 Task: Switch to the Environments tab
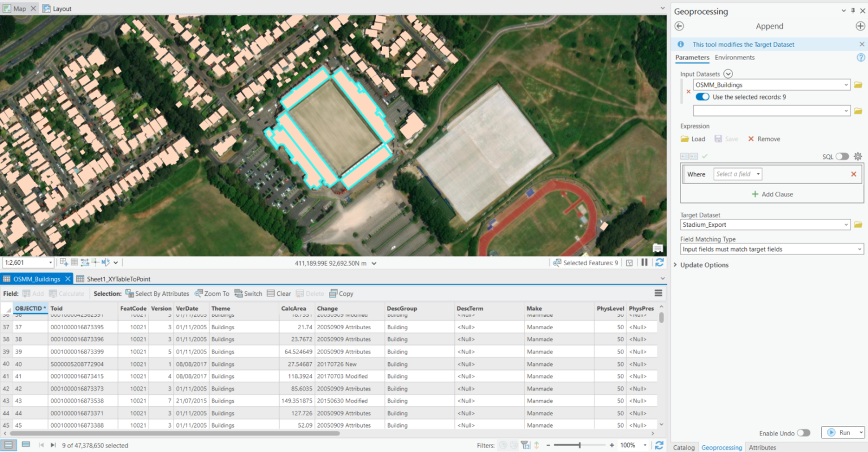734,58
